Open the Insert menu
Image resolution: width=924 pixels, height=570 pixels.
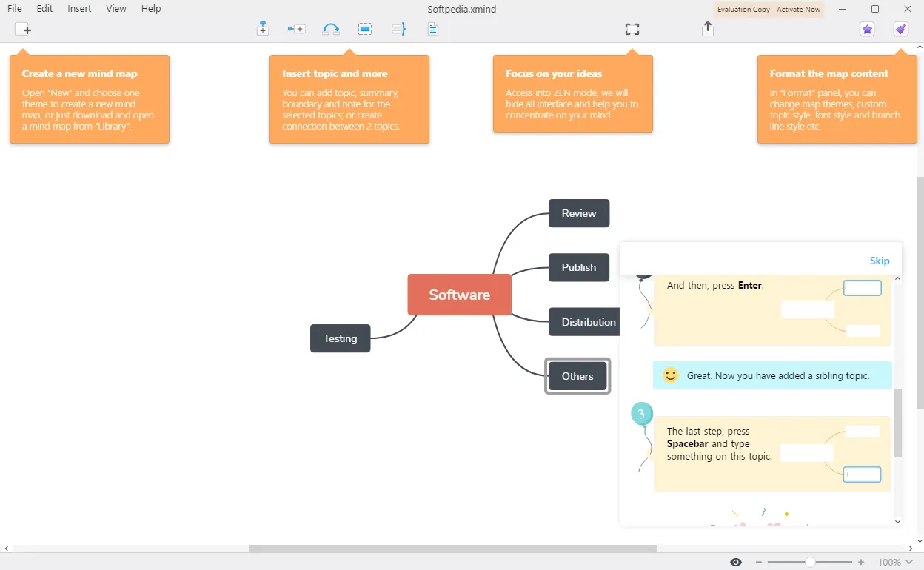pyautogui.click(x=79, y=9)
